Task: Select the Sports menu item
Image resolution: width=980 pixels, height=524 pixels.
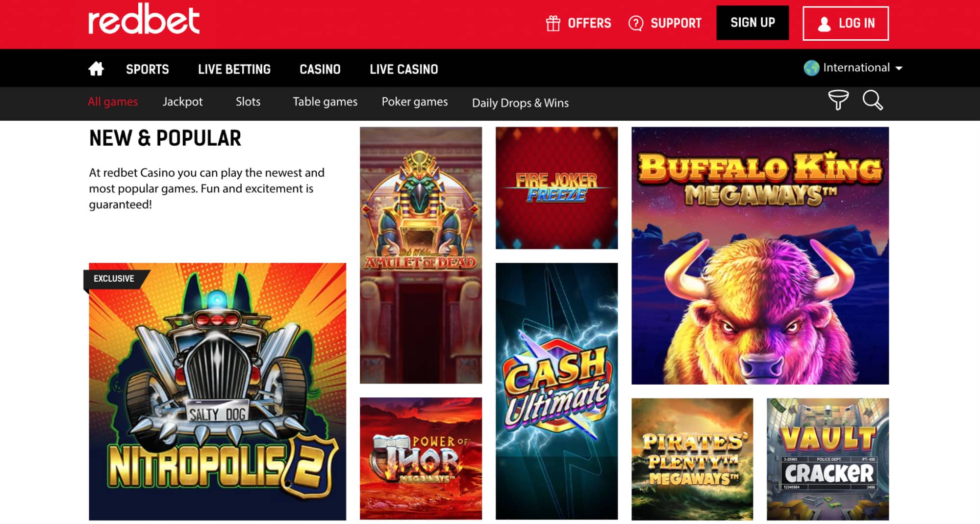Action: coord(147,69)
